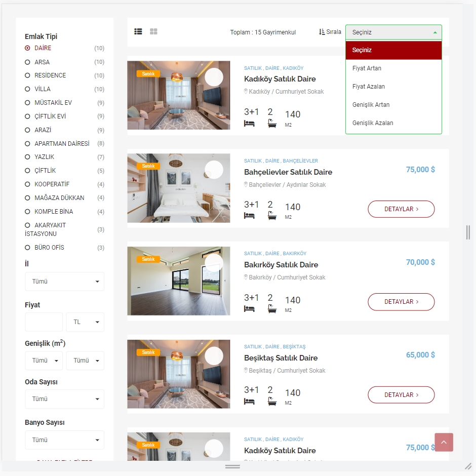
Task: Click favorite circle on Bakırköy listing image
Action: [214, 263]
